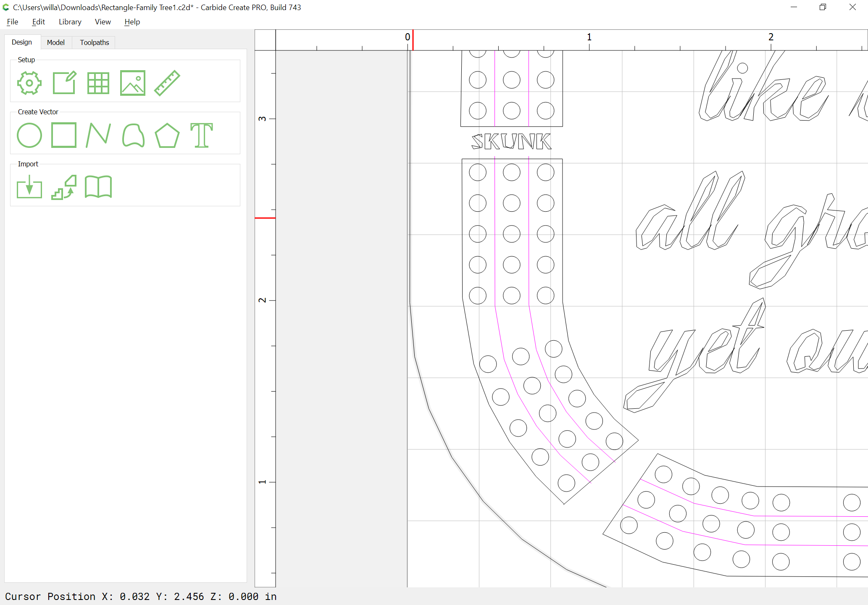Select the Polygon vector tool
Screen dimensions: 868x605
tap(167, 135)
